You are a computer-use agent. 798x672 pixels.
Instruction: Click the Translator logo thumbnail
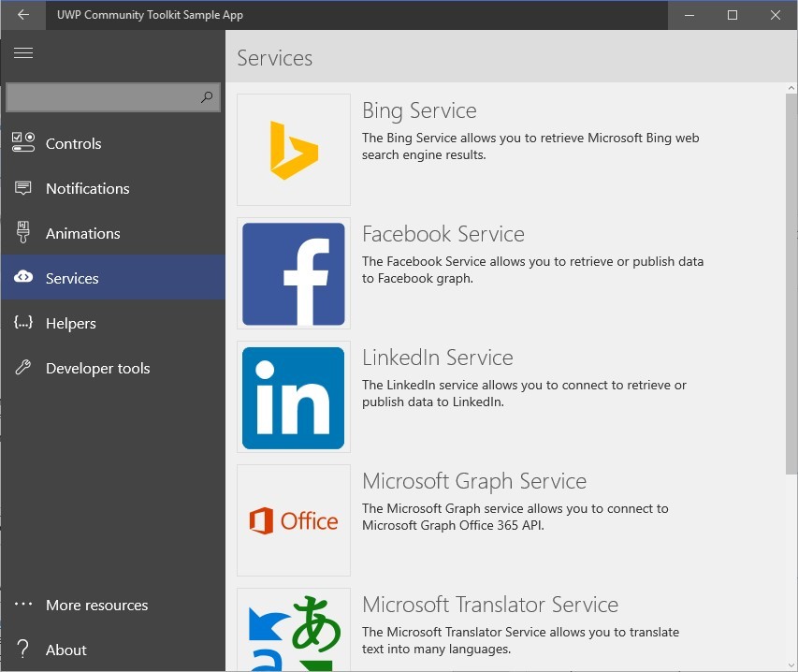[x=294, y=630]
